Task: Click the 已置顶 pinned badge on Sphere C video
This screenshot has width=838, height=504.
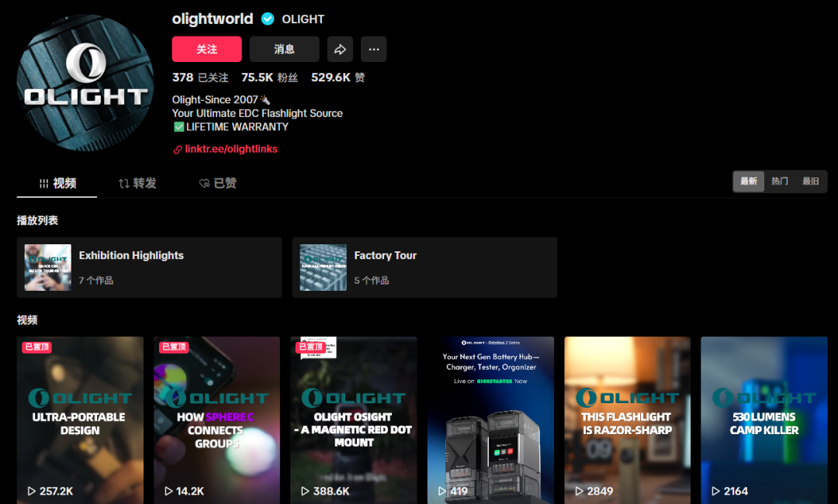Action: [x=174, y=347]
